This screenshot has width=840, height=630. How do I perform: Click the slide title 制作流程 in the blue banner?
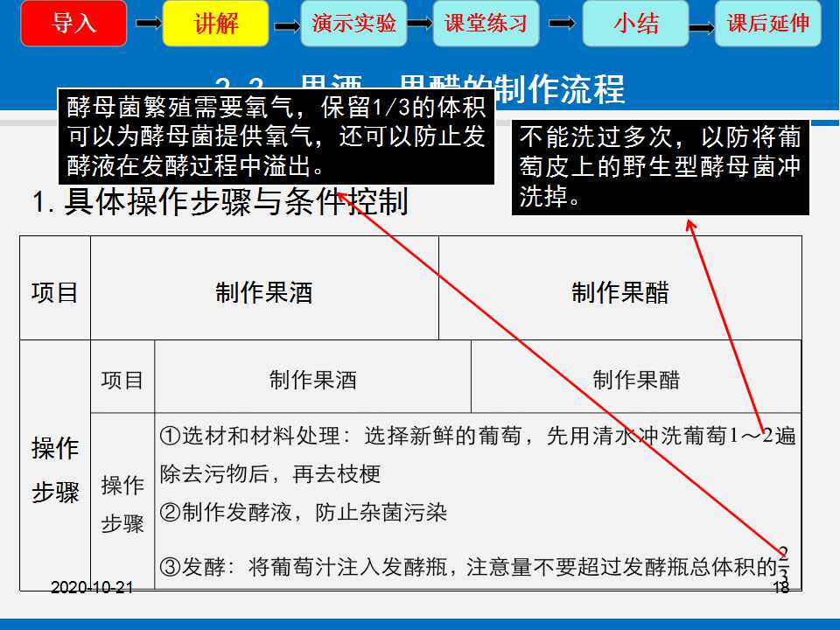[x=559, y=88]
